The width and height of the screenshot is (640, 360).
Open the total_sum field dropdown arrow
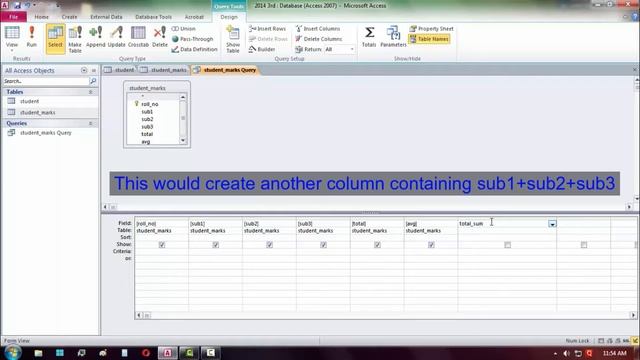(x=552, y=224)
